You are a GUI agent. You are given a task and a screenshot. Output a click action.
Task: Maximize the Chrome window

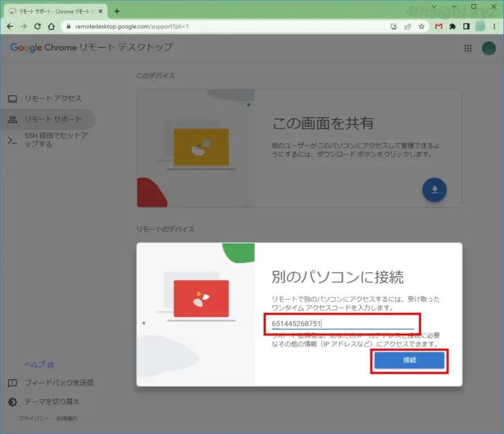click(x=474, y=6)
